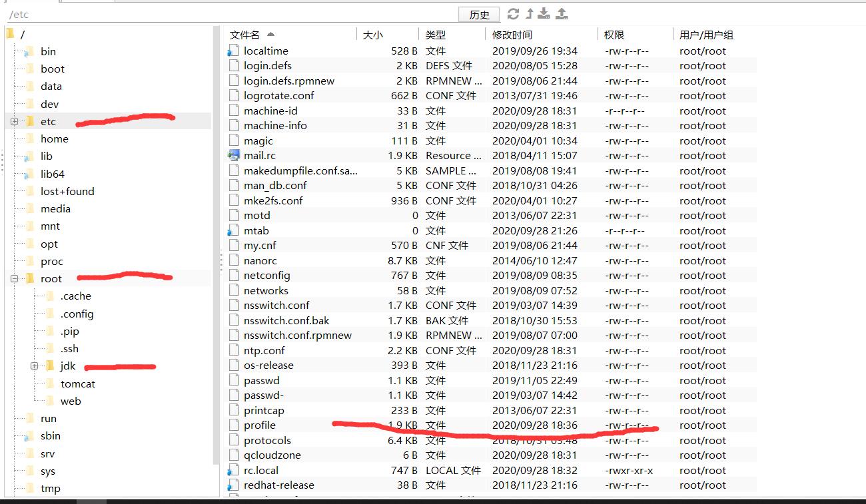Click the redhat-release file icon
The width and height of the screenshot is (866, 504).
coord(232,485)
